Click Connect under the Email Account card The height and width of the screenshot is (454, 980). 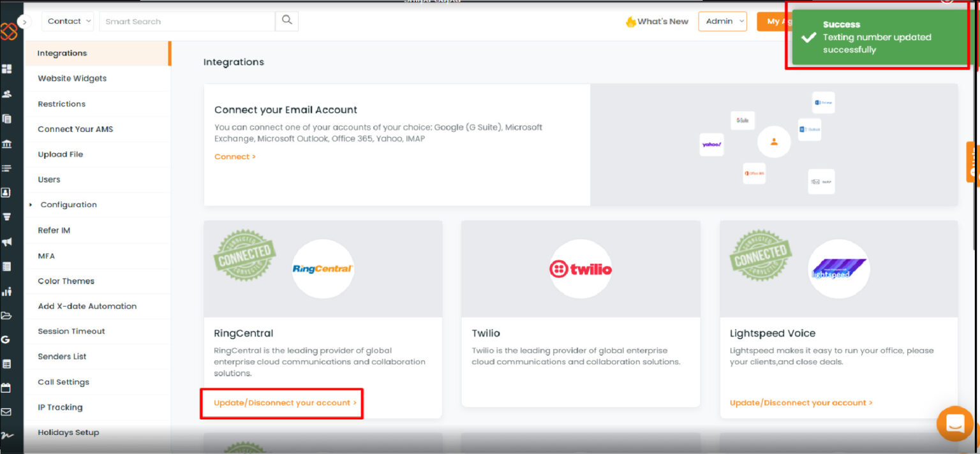pyautogui.click(x=235, y=156)
